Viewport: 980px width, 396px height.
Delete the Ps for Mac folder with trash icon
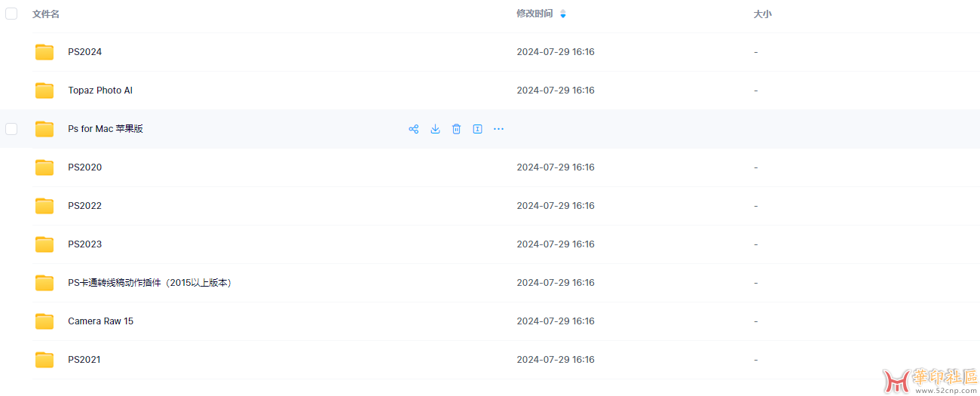456,129
